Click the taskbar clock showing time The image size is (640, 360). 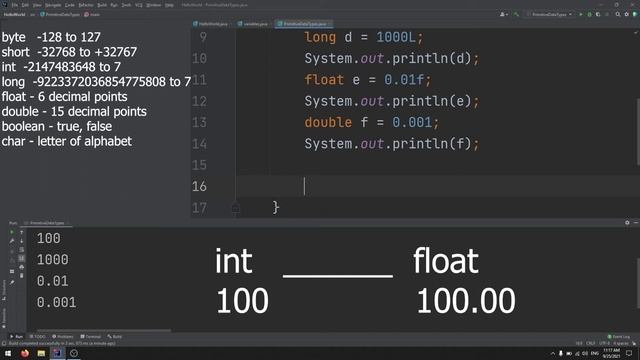point(611,353)
